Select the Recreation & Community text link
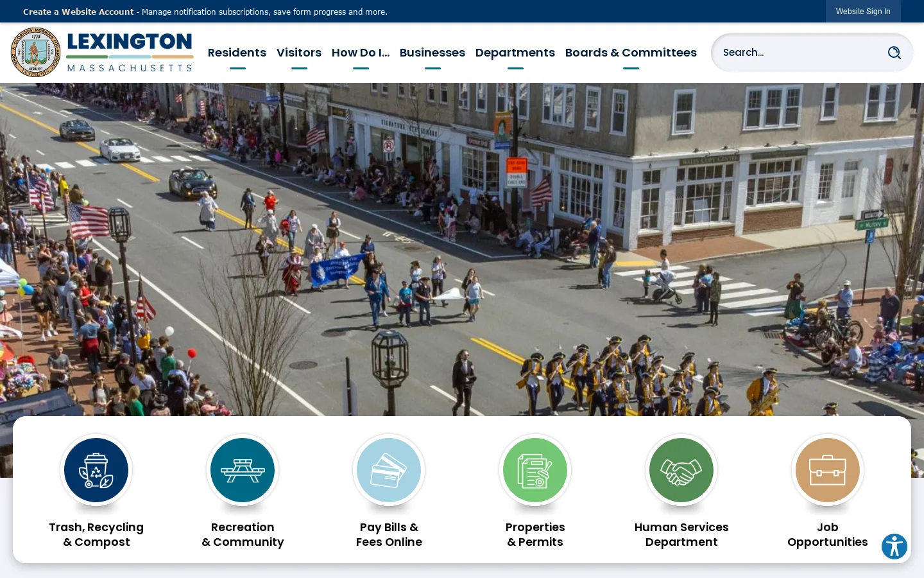Viewport: 924px width, 578px height. (x=243, y=534)
